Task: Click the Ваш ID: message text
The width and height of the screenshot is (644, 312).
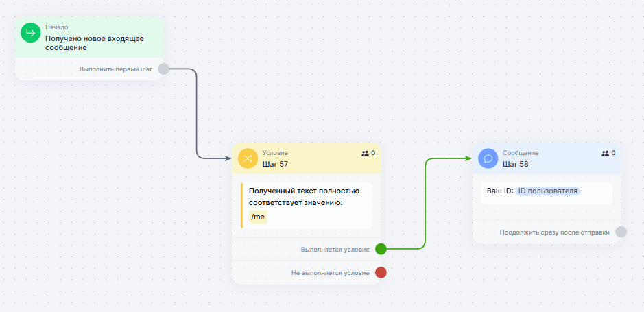Action: (x=500, y=191)
